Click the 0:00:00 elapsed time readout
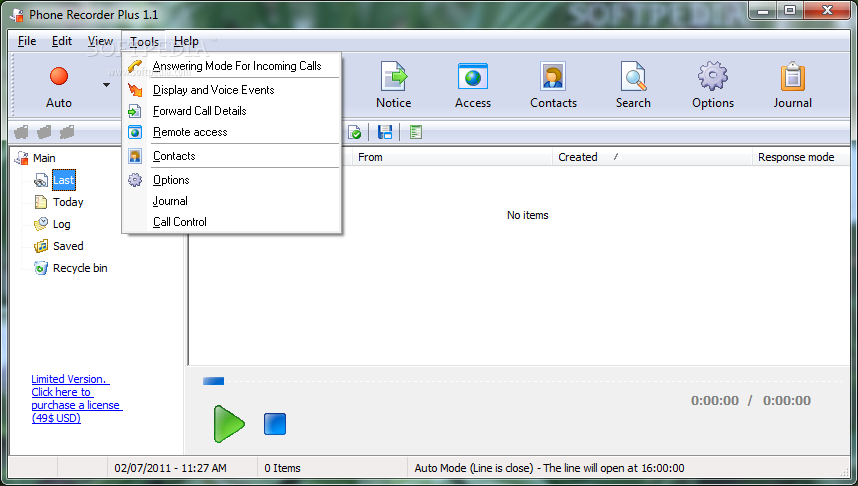The width and height of the screenshot is (858, 486). [715, 401]
